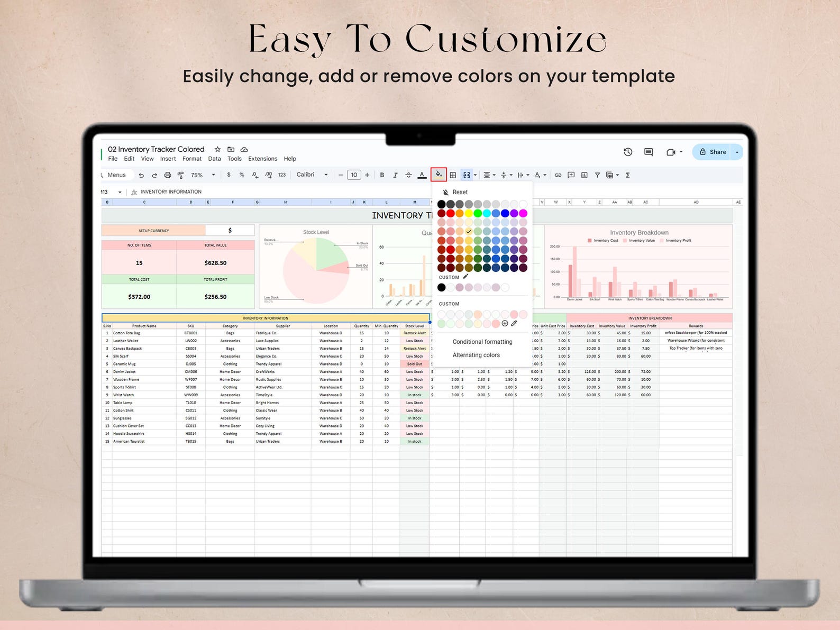The height and width of the screenshot is (630, 840).
Task: Click the insert chart icon
Action: click(584, 175)
